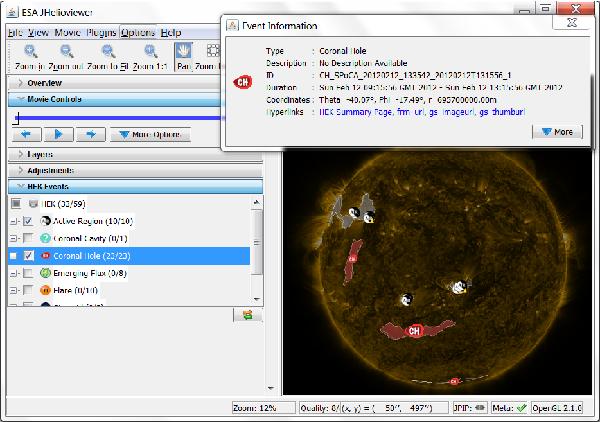Open the Movie menu
The image size is (600, 422).
click(x=68, y=33)
